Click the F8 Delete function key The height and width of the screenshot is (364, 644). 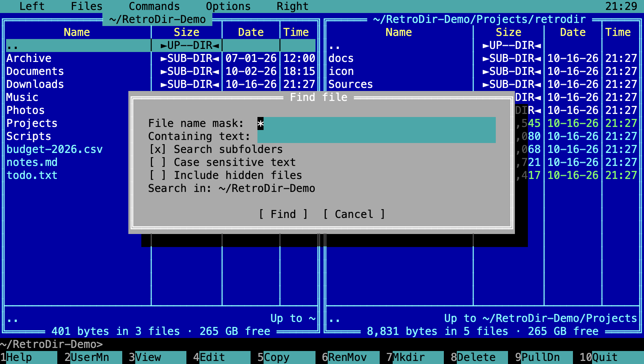pyautogui.click(x=479, y=357)
